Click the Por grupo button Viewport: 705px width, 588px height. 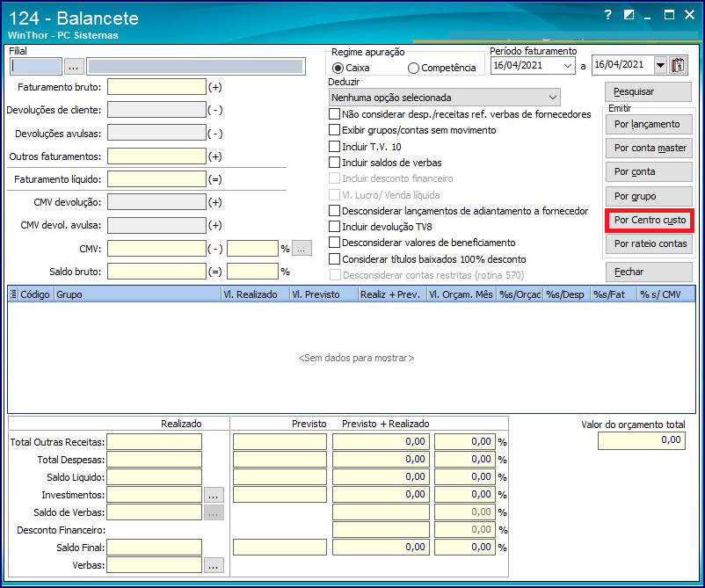649,196
